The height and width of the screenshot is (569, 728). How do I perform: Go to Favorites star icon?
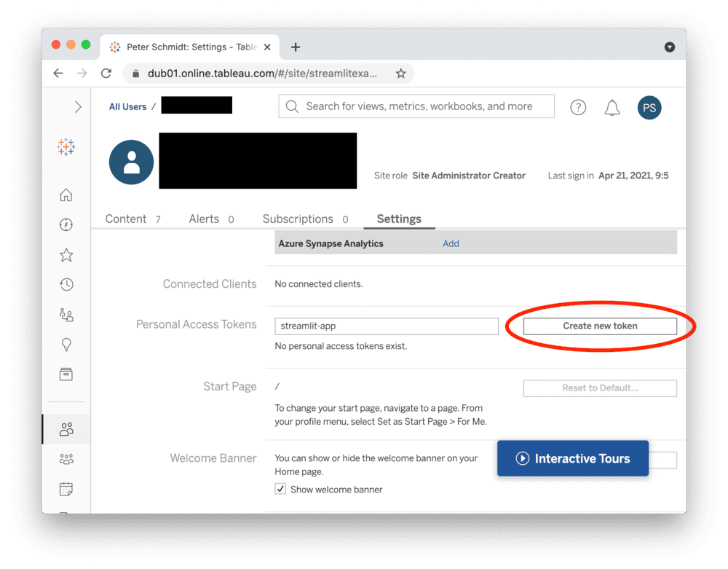[66, 255]
